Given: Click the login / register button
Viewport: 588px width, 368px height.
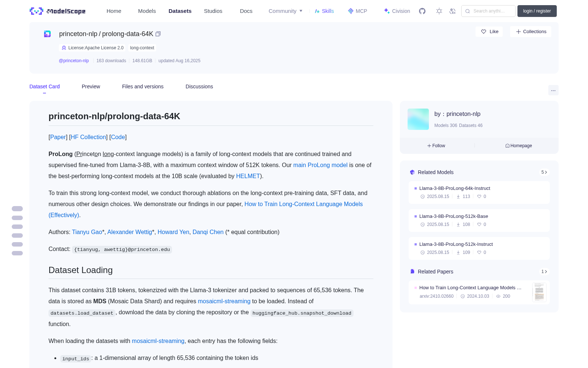Looking at the screenshot, I should click(537, 11).
